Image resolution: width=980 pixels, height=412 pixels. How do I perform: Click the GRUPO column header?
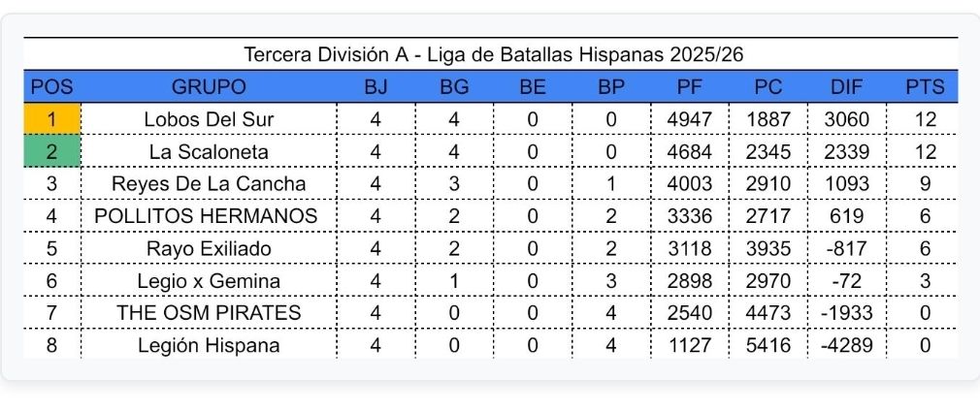pyautogui.click(x=209, y=86)
